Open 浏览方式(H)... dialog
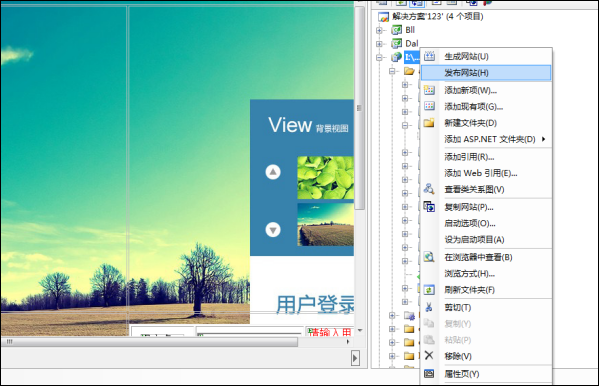This screenshot has height=386, width=599. pyautogui.click(x=486, y=274)
